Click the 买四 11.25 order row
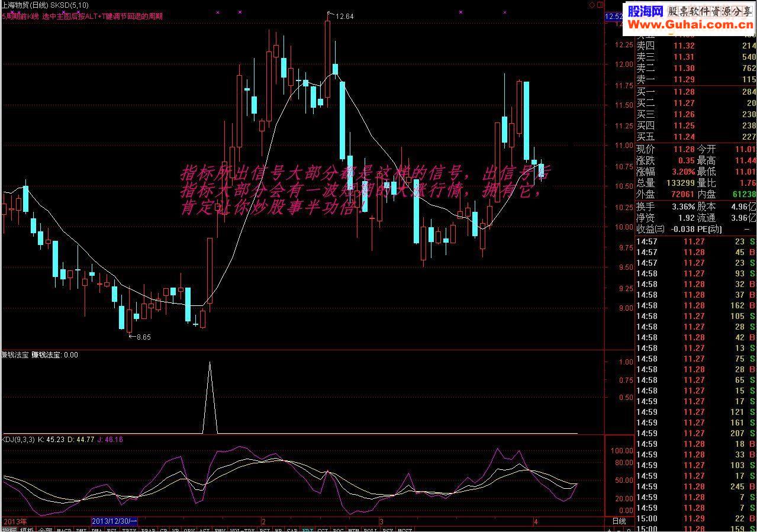The height and width of the screenshot is (532, 757). 696,125
